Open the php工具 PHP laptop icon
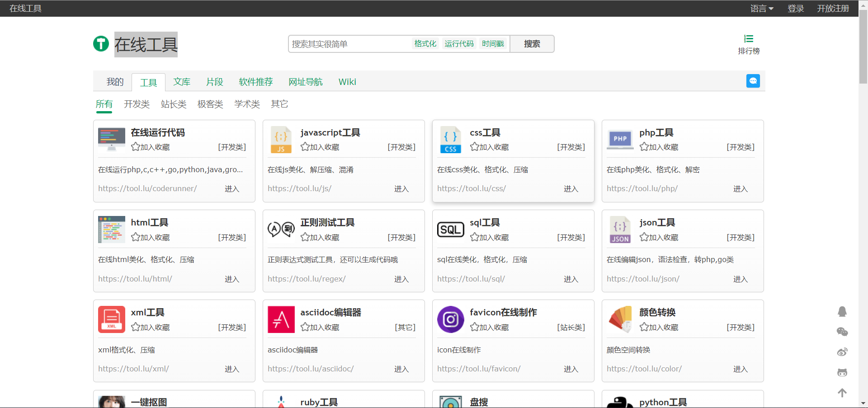868x408 pixels. coord(620,140)
